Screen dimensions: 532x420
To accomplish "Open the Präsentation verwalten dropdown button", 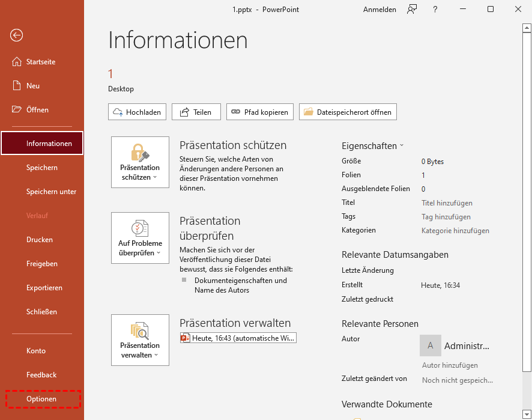I will (140, 340).
